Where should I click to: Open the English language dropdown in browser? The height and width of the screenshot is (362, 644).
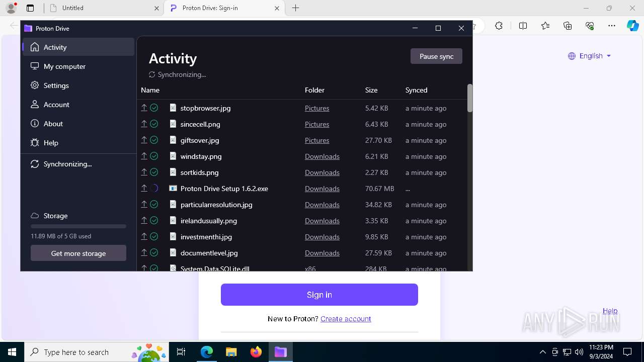coord(589,56)
